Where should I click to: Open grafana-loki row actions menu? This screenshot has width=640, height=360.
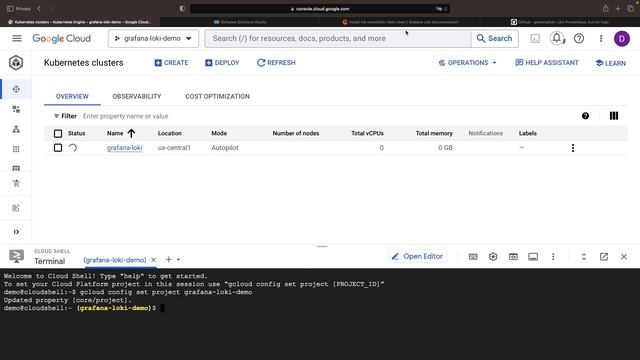(573, 148)
